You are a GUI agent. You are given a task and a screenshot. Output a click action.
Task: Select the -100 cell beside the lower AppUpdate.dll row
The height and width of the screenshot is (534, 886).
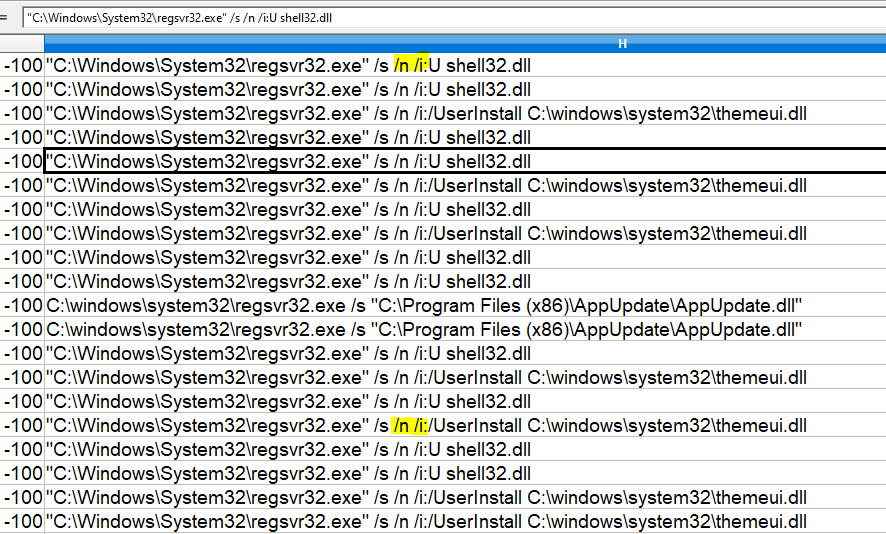click(x=22, y=329)
